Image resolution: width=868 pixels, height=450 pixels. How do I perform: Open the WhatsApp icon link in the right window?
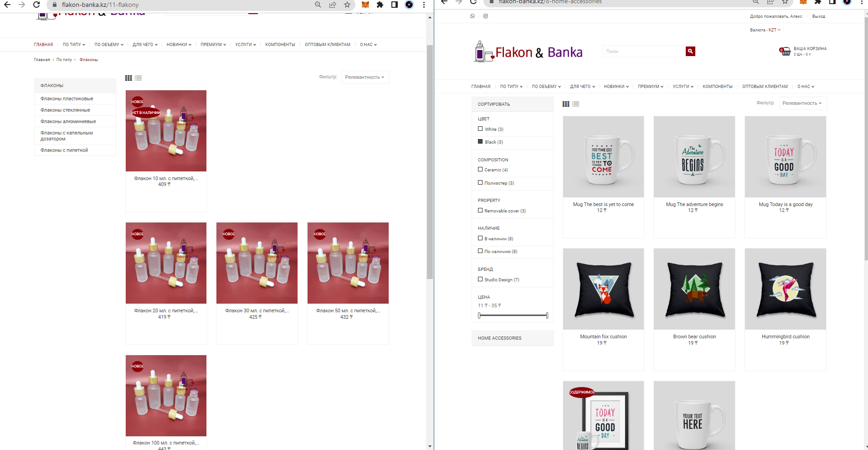(x=473, y=16)
